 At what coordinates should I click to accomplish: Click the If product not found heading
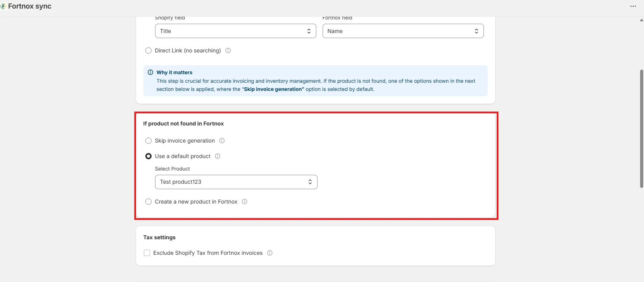click(183, 124)
